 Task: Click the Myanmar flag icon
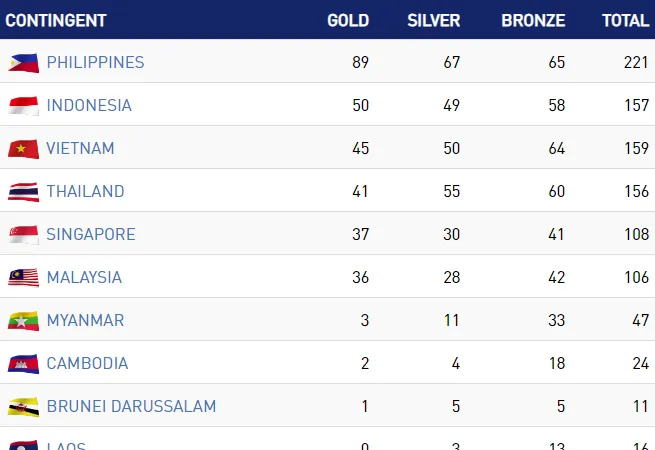tap(23, 321)
